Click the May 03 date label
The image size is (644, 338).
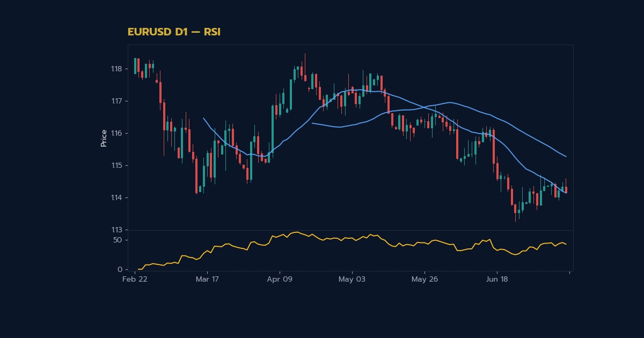pyautogui.click(x=352, y=279)
